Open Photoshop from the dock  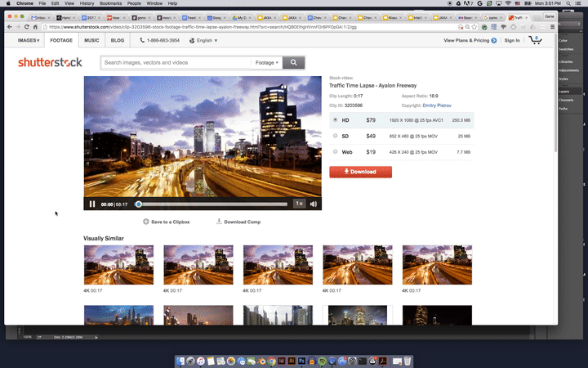[x=301, y=361]
